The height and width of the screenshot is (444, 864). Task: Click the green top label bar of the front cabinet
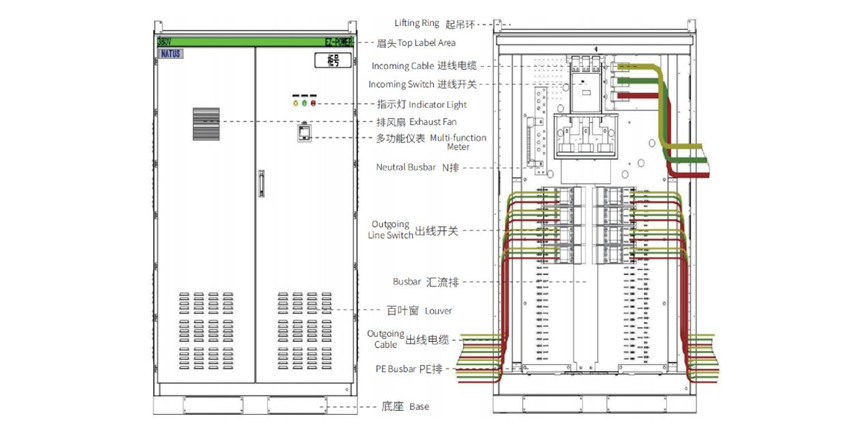pos(255,42)
